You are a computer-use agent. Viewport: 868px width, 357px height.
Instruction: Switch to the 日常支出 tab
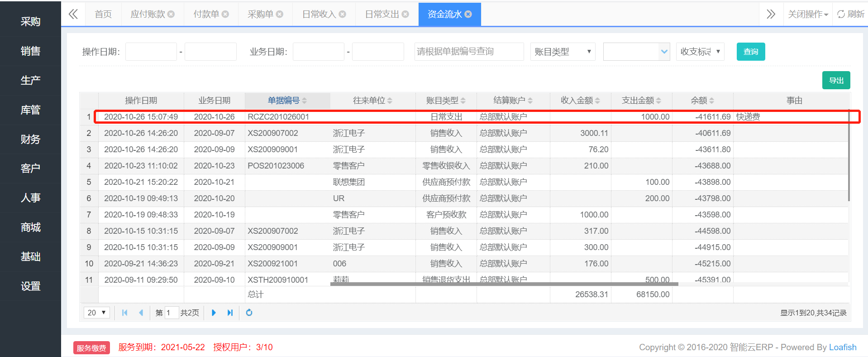point(382,14)
